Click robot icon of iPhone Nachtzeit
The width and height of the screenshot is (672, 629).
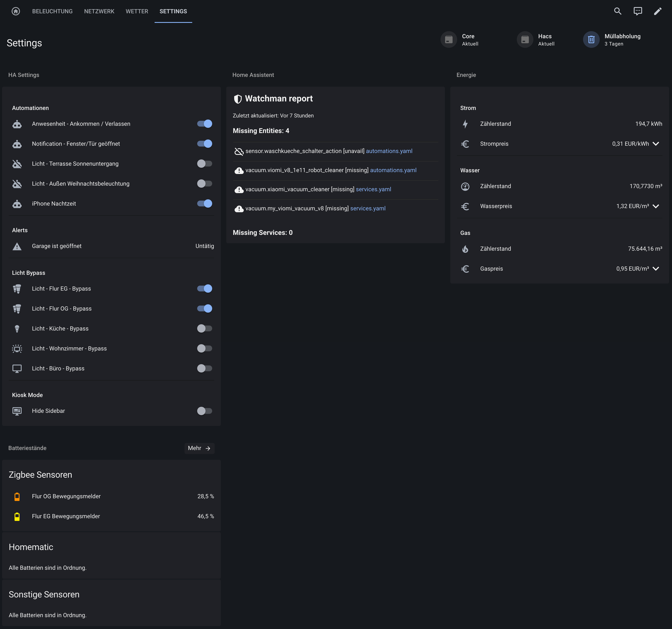17,204
